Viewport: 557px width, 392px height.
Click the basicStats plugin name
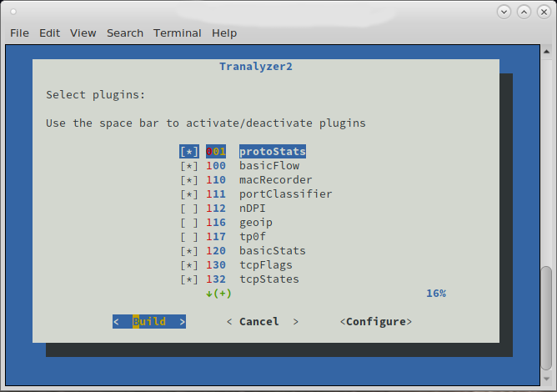[273, 251]
